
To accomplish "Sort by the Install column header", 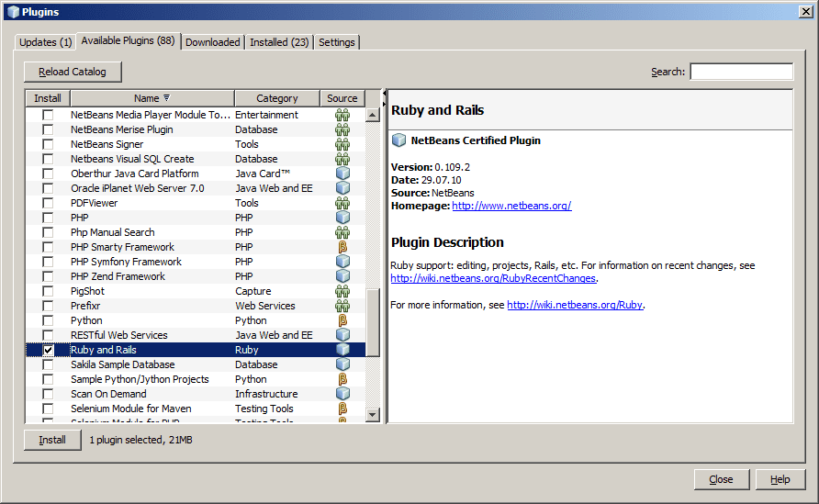I will (48, 98).
